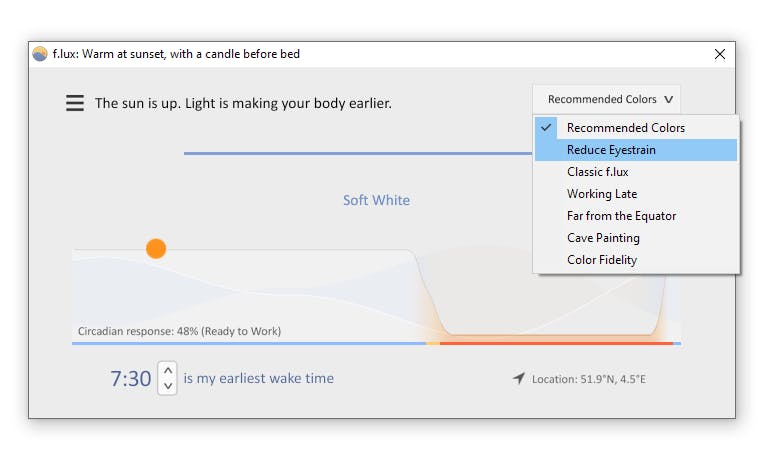Click the f.lux app icon in title bar

[x=40, y=54]
